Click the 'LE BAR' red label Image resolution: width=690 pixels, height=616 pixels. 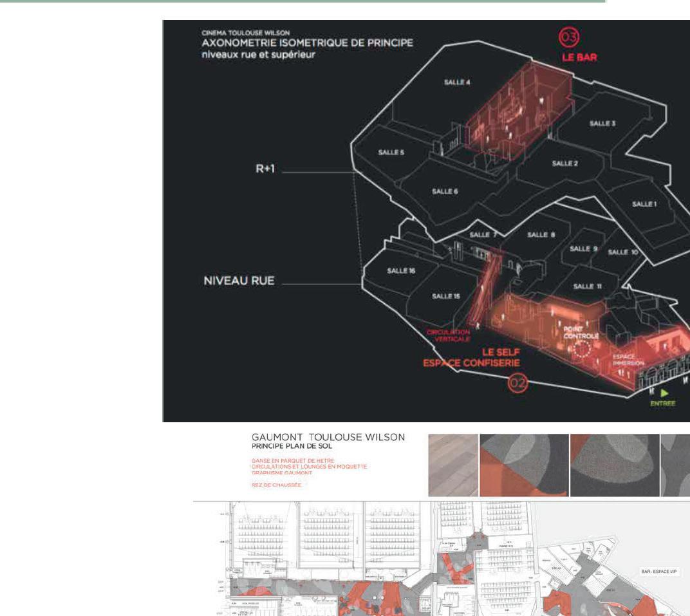579,57
